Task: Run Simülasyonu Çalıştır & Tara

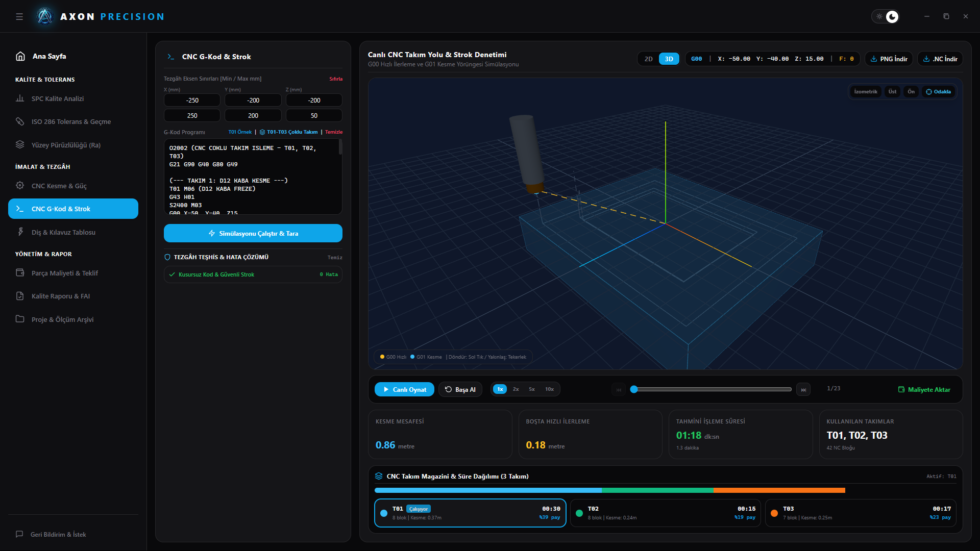Action: 253,233
